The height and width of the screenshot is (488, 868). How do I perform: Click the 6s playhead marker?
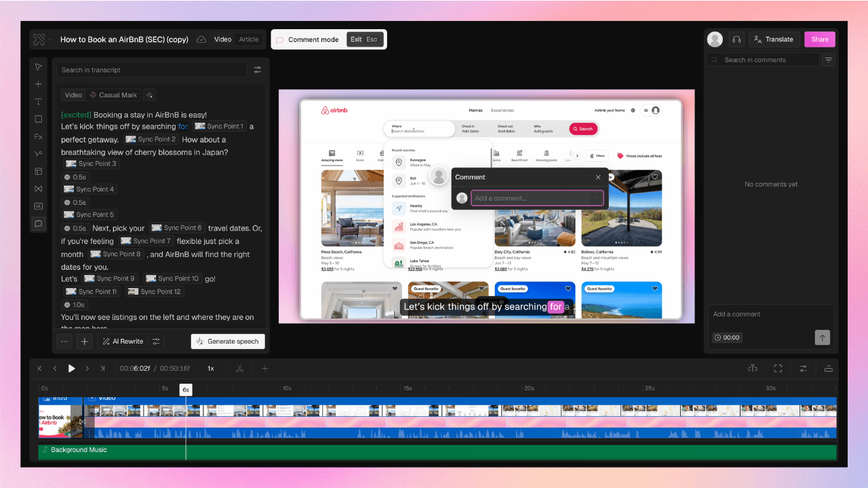[186, 389]
